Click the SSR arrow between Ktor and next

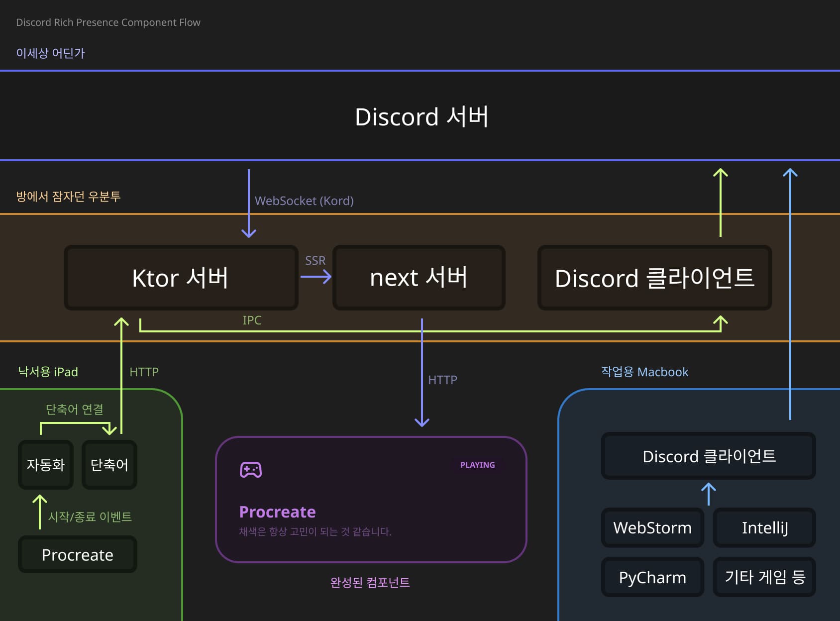tap(316, 277)
